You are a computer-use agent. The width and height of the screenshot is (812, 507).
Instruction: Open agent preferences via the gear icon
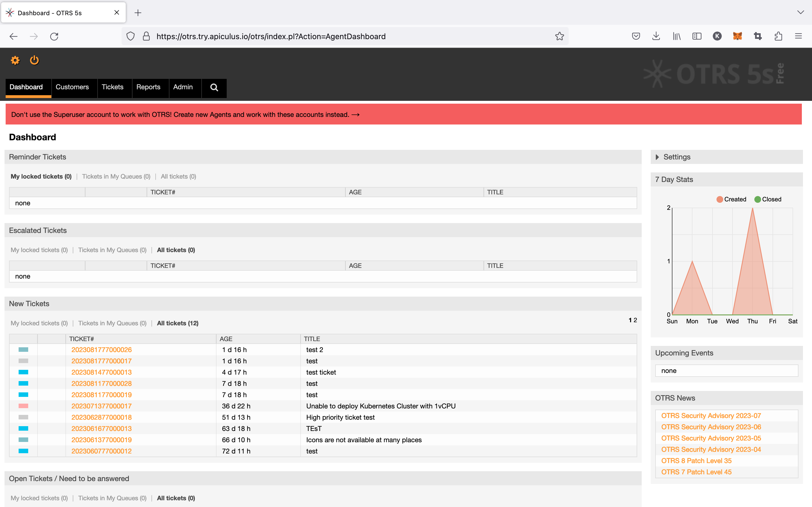coord(15,60)
